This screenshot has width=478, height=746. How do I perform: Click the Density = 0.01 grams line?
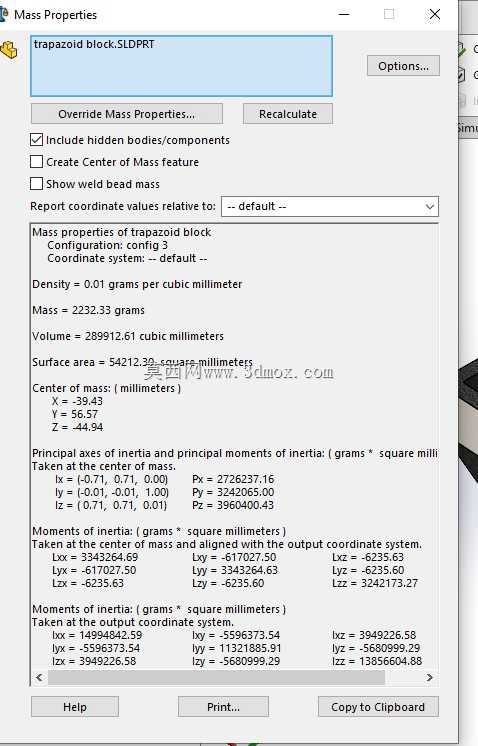coord(137,284)
